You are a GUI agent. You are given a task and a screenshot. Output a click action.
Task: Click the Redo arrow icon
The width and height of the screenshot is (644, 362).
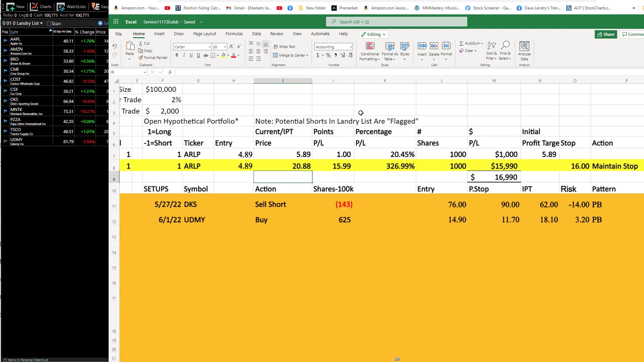[x=115, y=55]
